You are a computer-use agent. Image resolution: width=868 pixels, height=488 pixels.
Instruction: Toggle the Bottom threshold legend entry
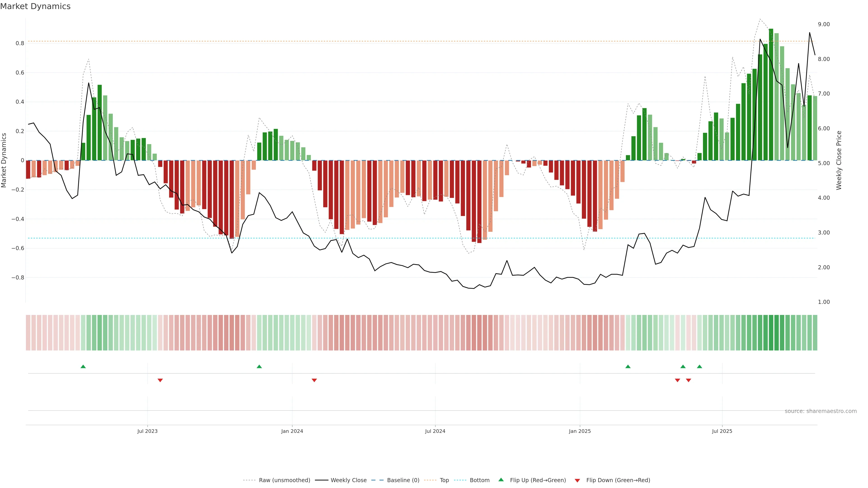click(x=479, y=480)
